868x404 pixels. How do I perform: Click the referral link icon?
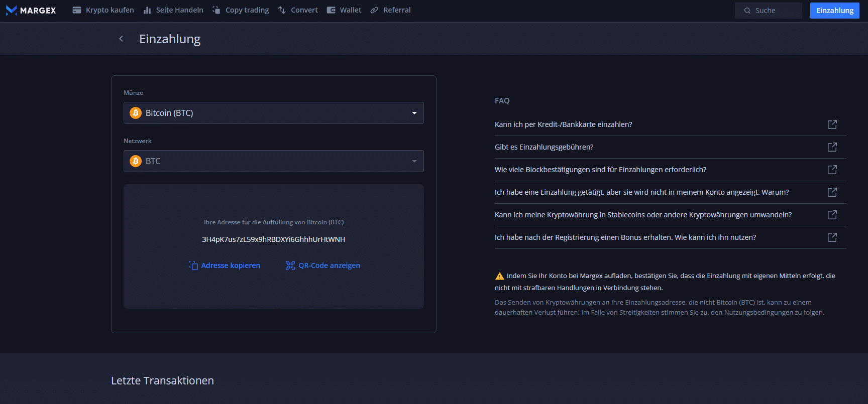374,10
